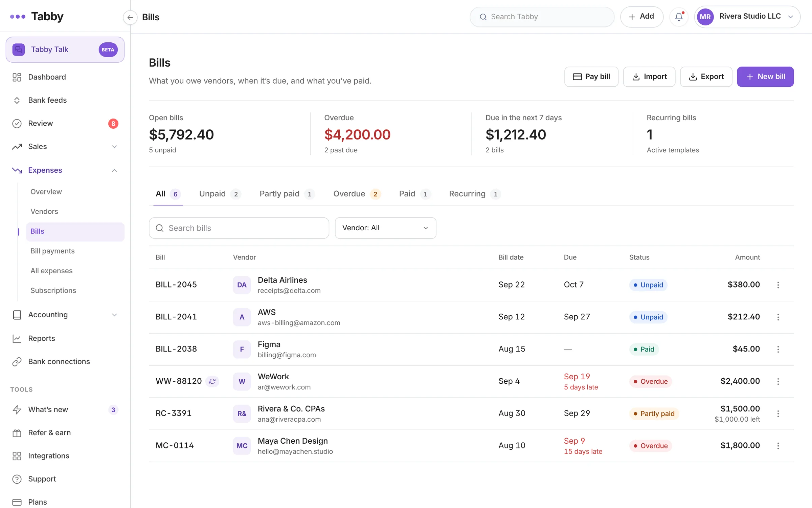This screenshot has height=508, width=812.
Task: Click the back arrow beside the Bills header
Action: (x=130, y=17)
